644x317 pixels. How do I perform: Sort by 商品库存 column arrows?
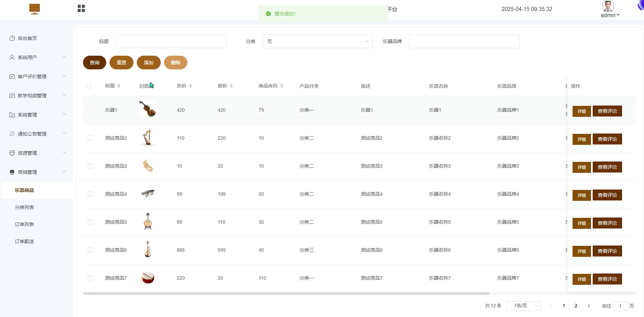[x=282, y=86]
